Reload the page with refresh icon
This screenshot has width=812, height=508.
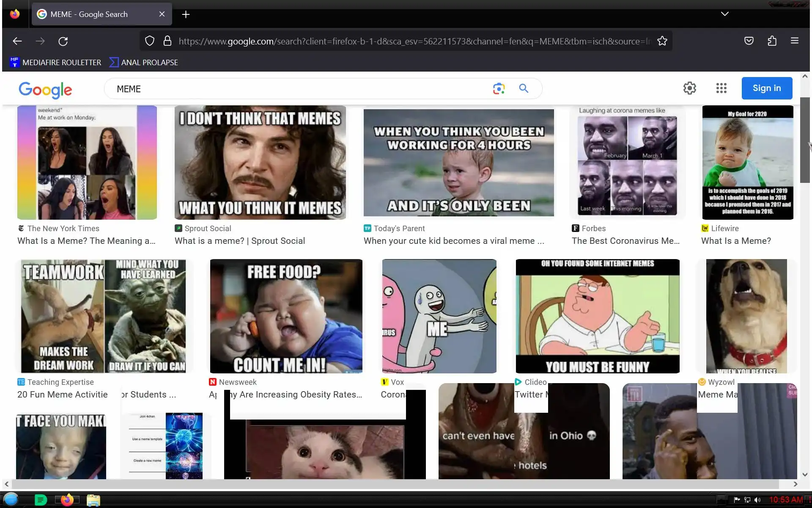(63, 41)
